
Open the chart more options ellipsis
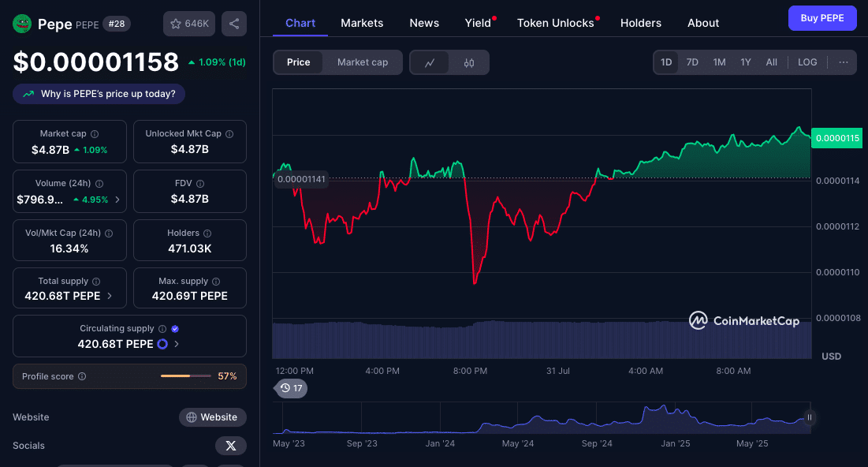click(843, 62)
